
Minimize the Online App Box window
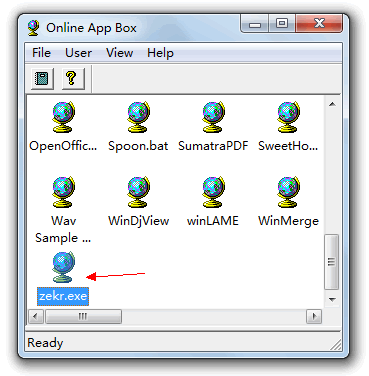pos(255,24)
